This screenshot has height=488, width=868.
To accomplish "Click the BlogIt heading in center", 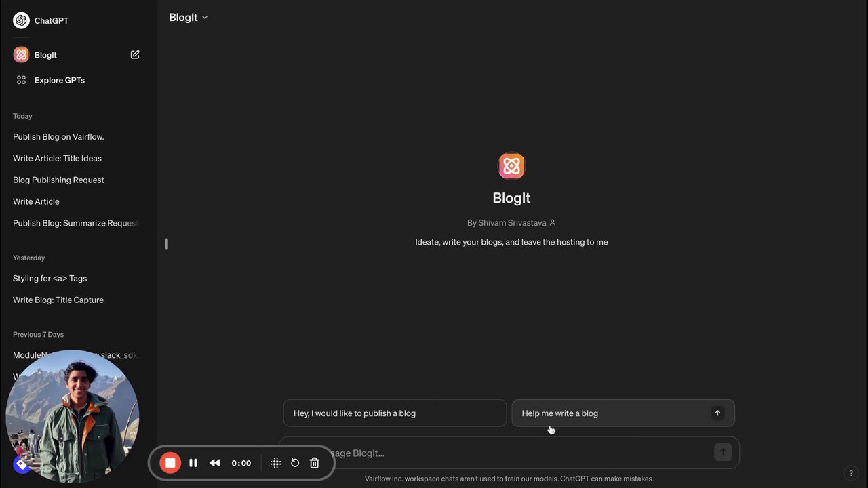I will click(511, 198).
